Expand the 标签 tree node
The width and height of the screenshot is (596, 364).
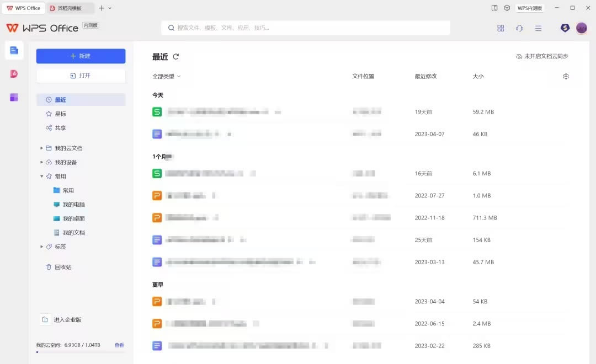pos(41,247)
